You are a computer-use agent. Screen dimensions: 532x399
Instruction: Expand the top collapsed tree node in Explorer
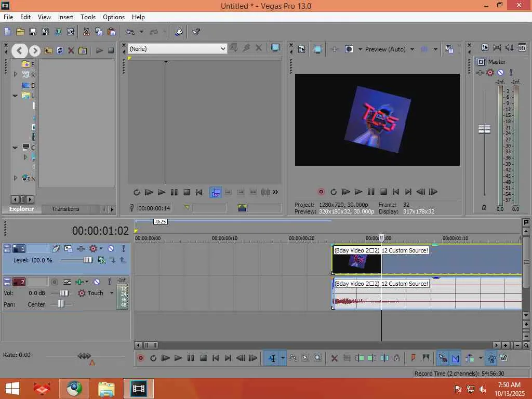tap(15, 74)
